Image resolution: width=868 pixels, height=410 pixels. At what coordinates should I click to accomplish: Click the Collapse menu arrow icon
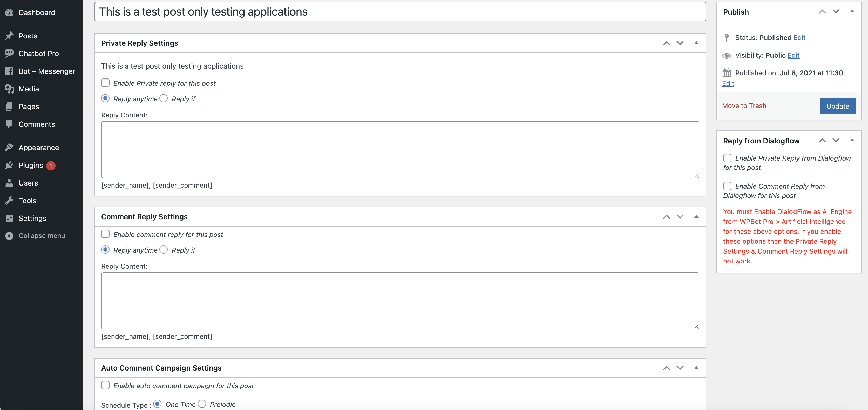(9, 236)
